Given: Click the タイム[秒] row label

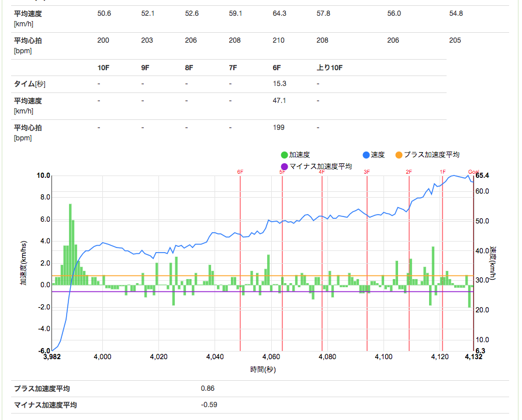Looking at the screenshot, I should pyautogui.click(x=30, y=84).
